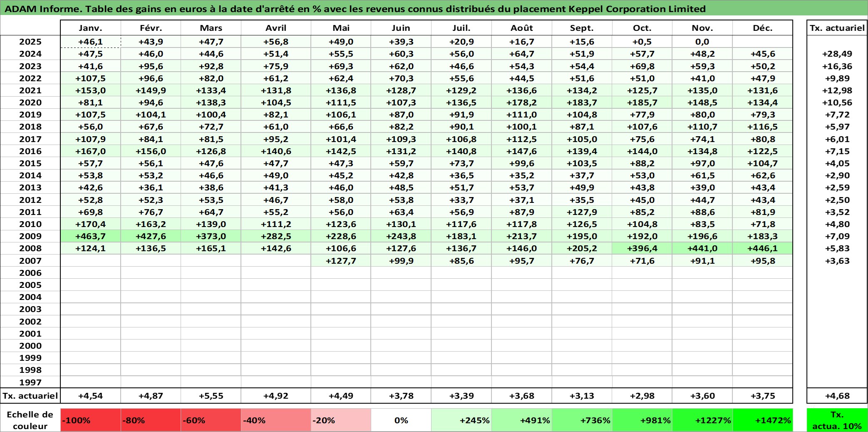Viewport: 868px width, 432px height.
Task: Click the +491% green swatch
Action: tap(522, 420)
